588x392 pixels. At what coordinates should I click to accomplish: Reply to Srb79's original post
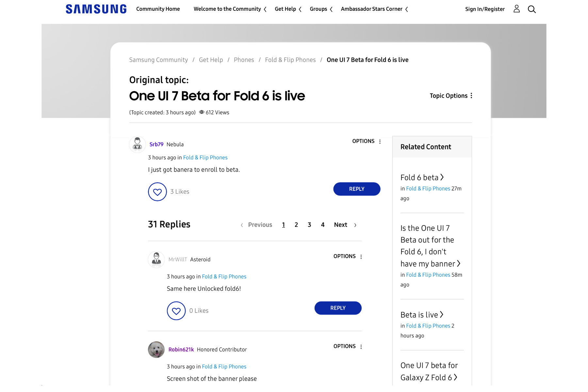coord(357,189)
